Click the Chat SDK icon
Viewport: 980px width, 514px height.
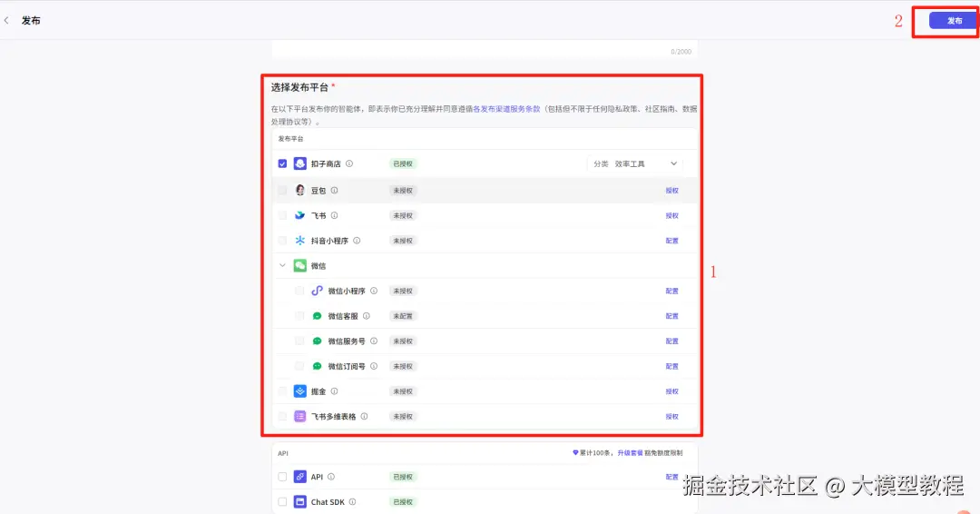point(300,501)
